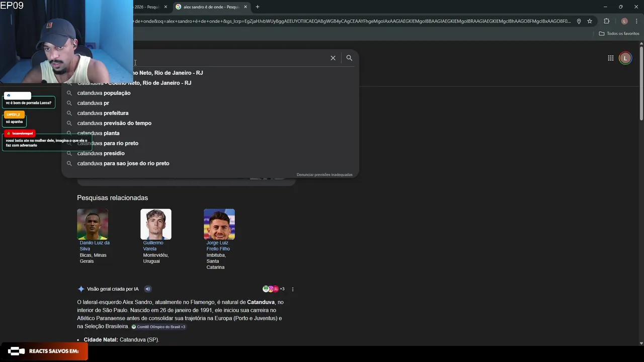This screenshot has width=644, height=362.
Task: Click the 'Guillermo Varela' name link
Action: point(153,246)
